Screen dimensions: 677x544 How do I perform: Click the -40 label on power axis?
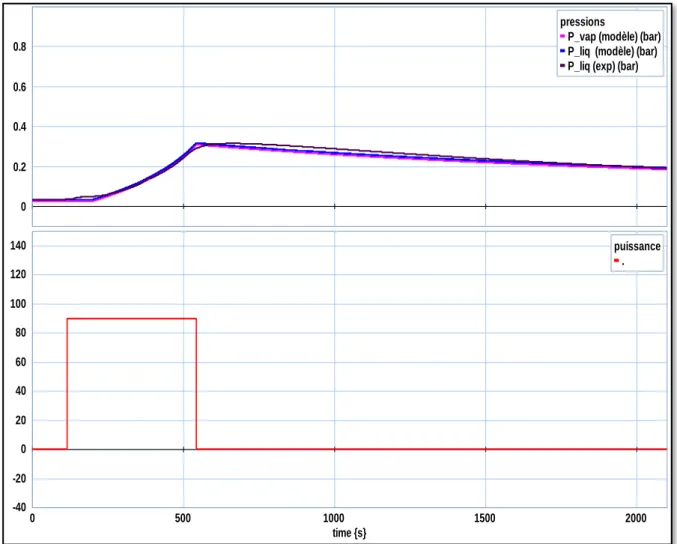tap(19, 507)
